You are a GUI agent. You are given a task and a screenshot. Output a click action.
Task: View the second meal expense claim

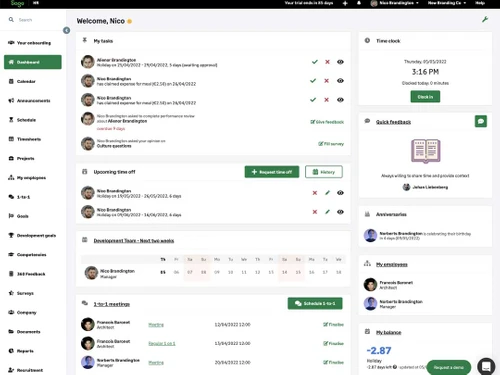tap(340, 100)
